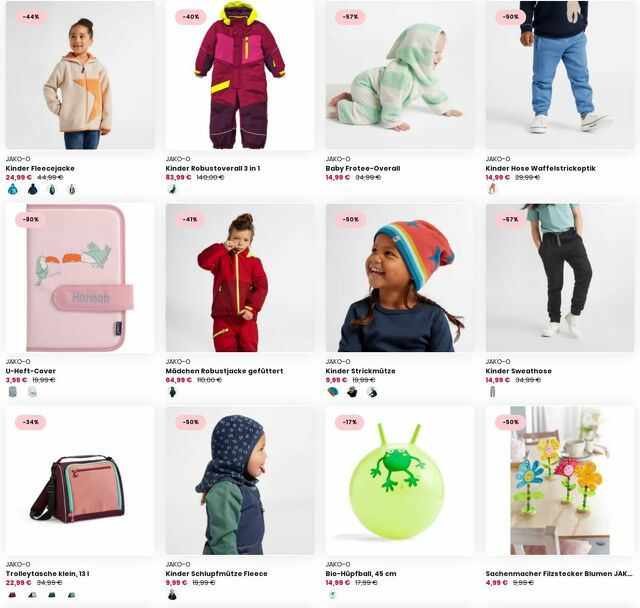Pick first color variant of Trolleytasche klein
Viewport: 640px width, 608px height.
click(x=13, y=595)
